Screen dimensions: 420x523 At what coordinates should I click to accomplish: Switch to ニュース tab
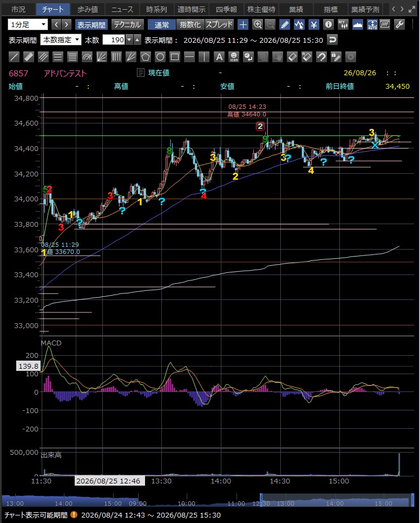click(122, 9)
